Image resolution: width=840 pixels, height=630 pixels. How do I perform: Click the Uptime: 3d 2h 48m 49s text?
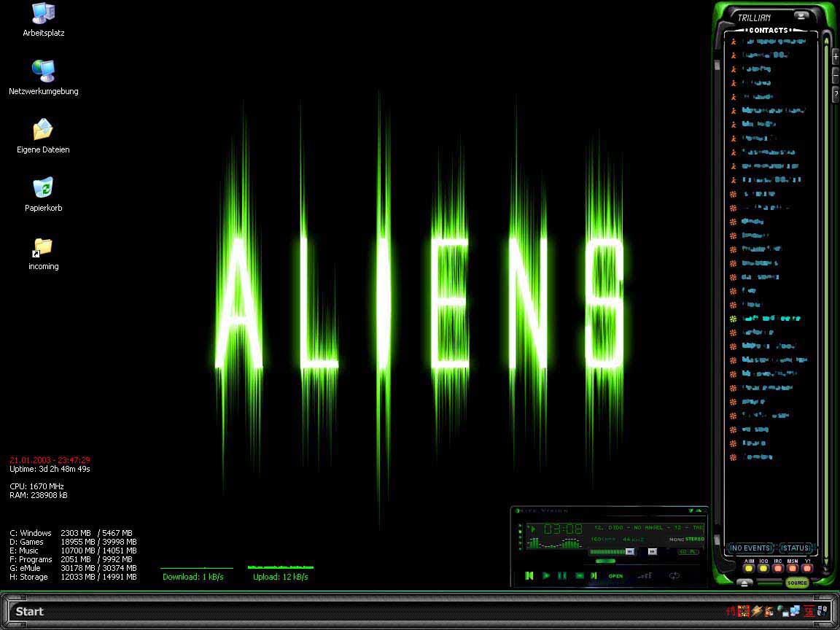pos(50,469)
